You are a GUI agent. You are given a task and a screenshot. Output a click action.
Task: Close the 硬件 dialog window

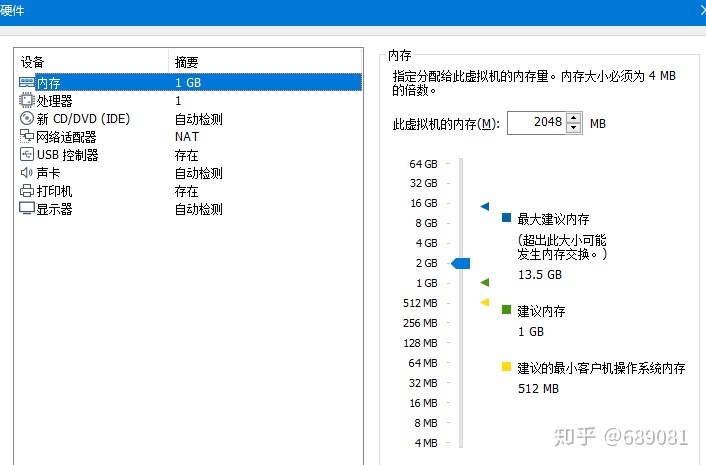pos(702,9)
